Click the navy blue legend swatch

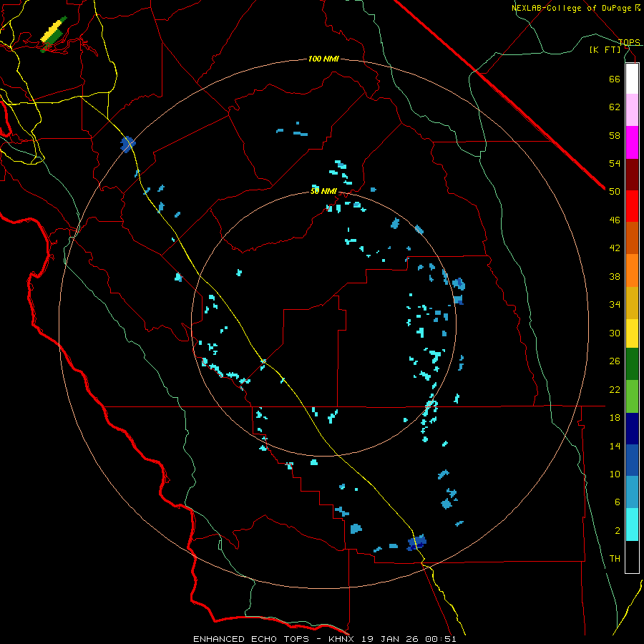(x=632, y=429)
